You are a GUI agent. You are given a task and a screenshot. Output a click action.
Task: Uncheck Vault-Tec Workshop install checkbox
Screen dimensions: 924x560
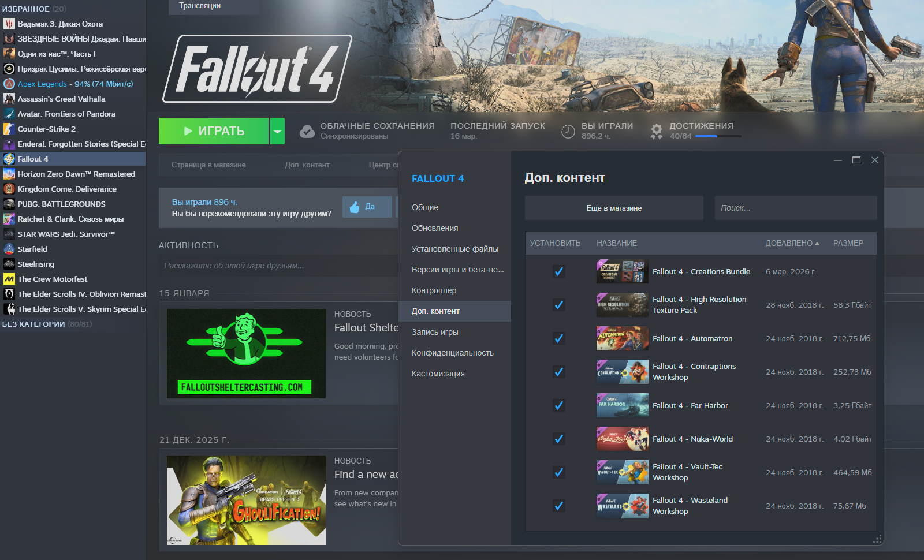coord(559,472)
